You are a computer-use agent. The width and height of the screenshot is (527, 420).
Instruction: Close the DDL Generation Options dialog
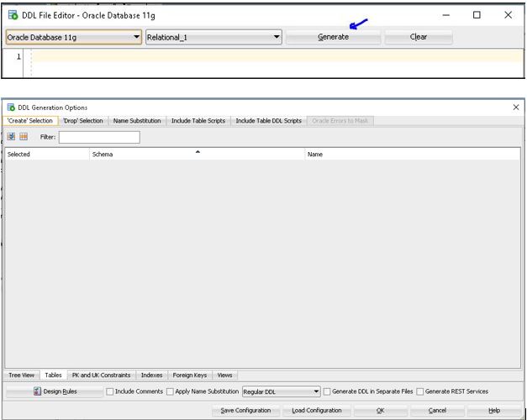(x=515, y=108)
